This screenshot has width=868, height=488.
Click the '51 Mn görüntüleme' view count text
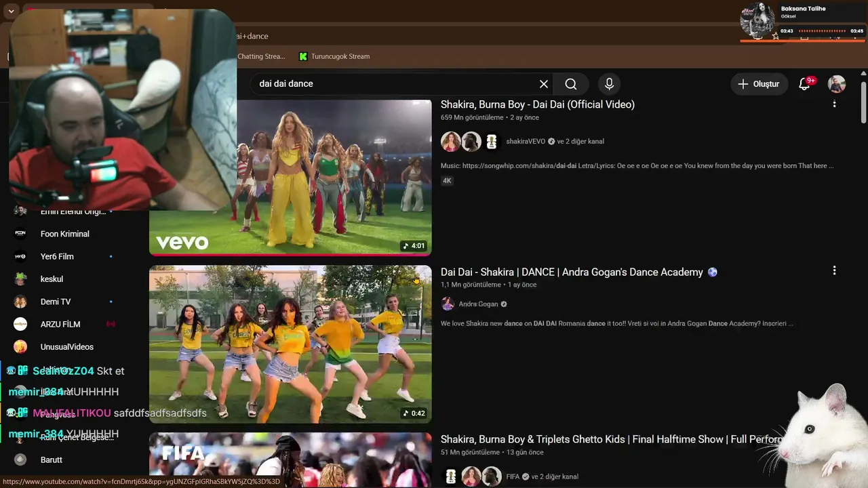[470, 453]
